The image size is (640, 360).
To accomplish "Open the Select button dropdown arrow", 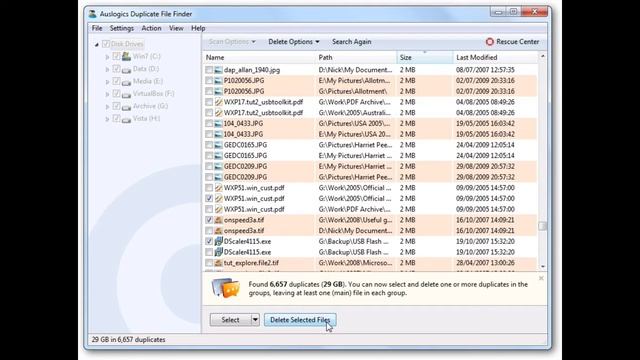I will coord(255,320).
